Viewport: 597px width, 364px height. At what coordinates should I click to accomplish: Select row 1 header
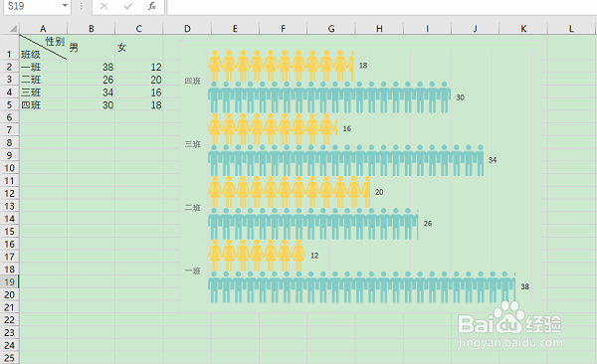9,47
